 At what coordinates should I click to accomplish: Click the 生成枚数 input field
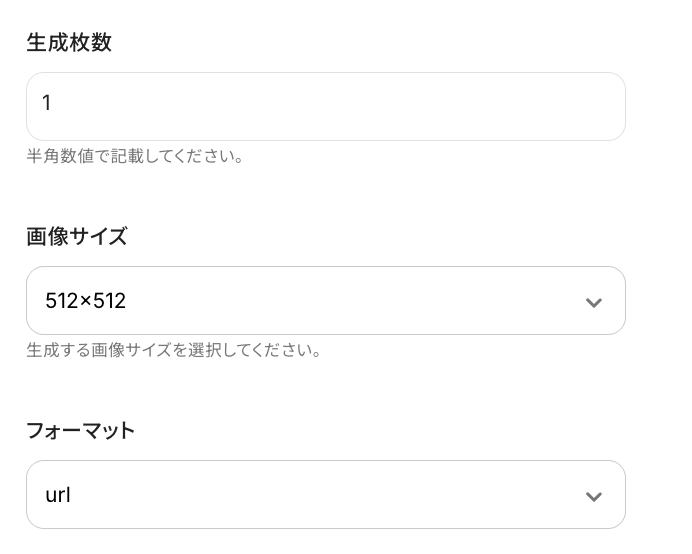click(x=325, y=106)
